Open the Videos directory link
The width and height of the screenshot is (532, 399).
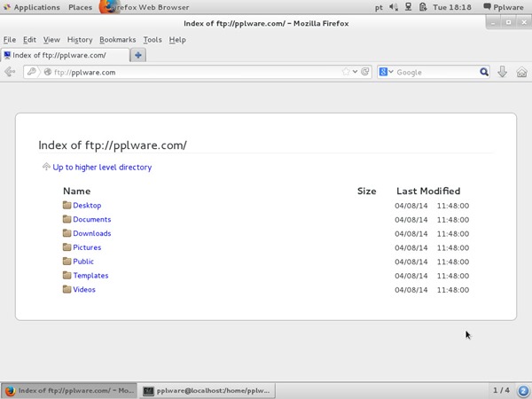point(84,289)
